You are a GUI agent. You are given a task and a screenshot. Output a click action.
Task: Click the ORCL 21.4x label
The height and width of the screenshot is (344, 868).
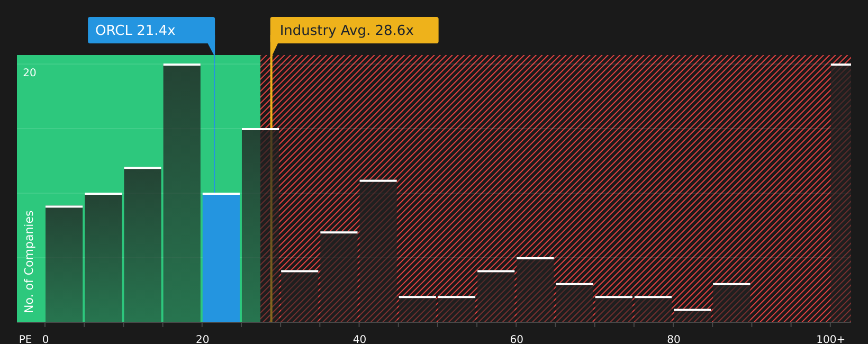click(151, 30)
